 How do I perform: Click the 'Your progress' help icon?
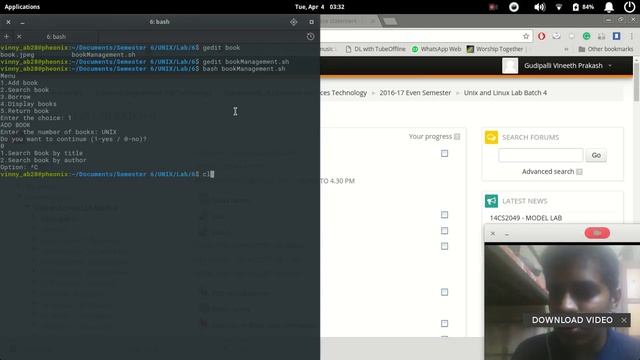point(457,137)
